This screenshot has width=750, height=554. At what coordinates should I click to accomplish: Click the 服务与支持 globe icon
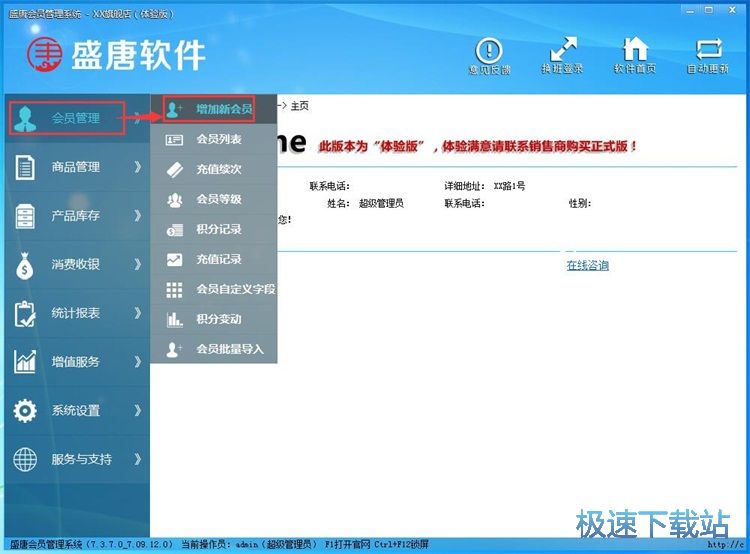click(x=25, y=459)
